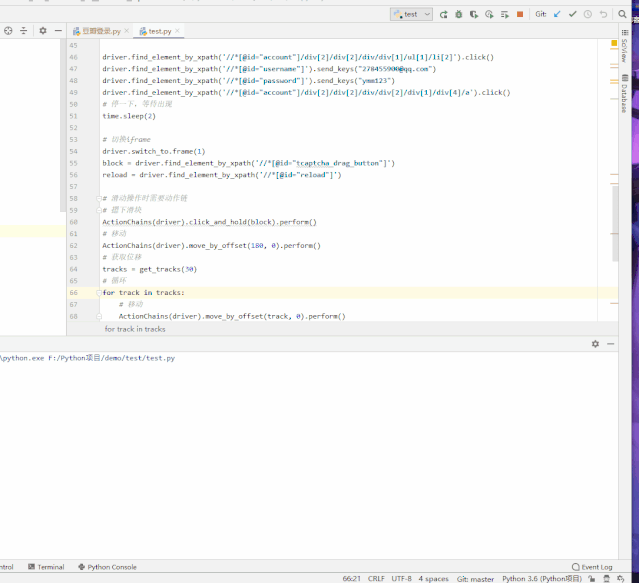Change UTF-8 file encoding
This screenshot has width=639, height=583.
[402, 578]
